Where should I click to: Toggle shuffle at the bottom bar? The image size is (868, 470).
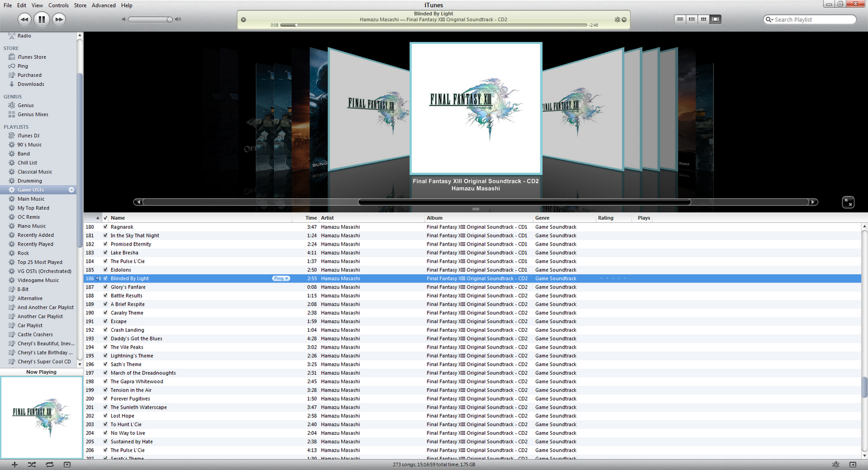32,465
